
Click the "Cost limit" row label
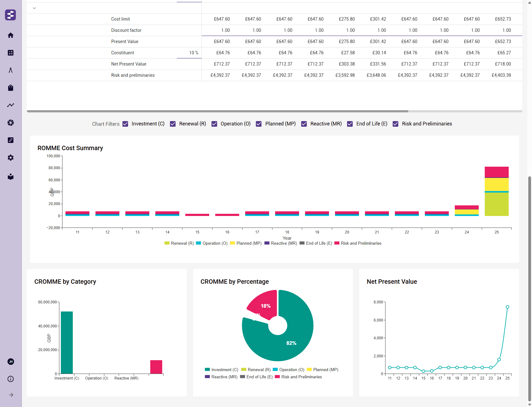coord(121,19)
